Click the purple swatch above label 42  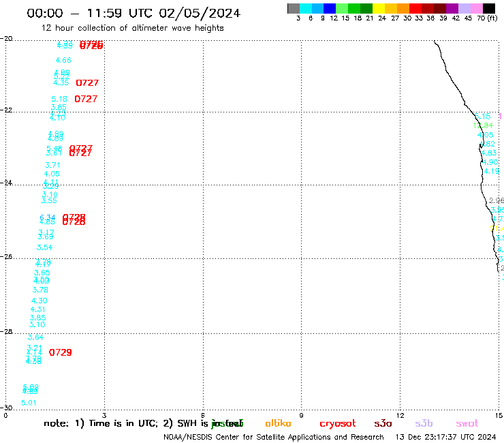(452, 8)
